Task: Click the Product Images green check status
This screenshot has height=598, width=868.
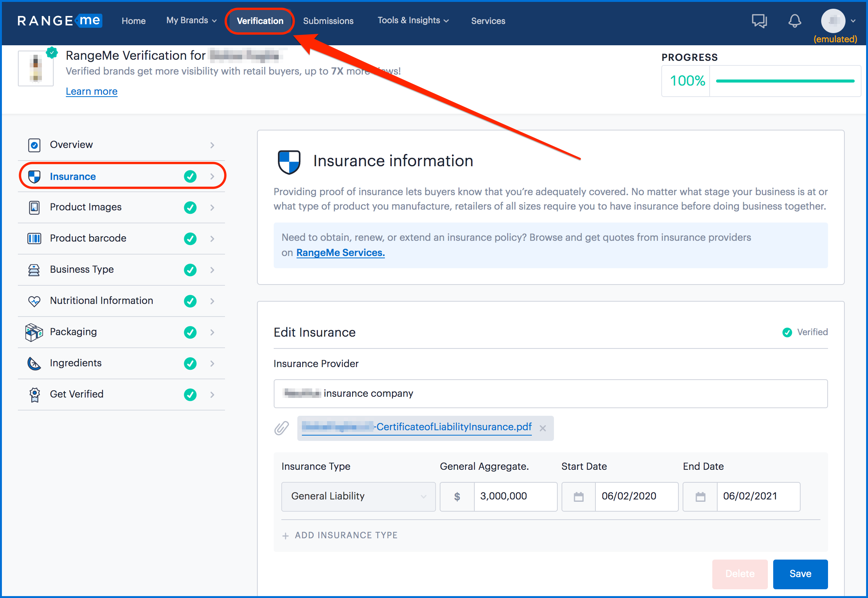Action: tap(190, 208)
